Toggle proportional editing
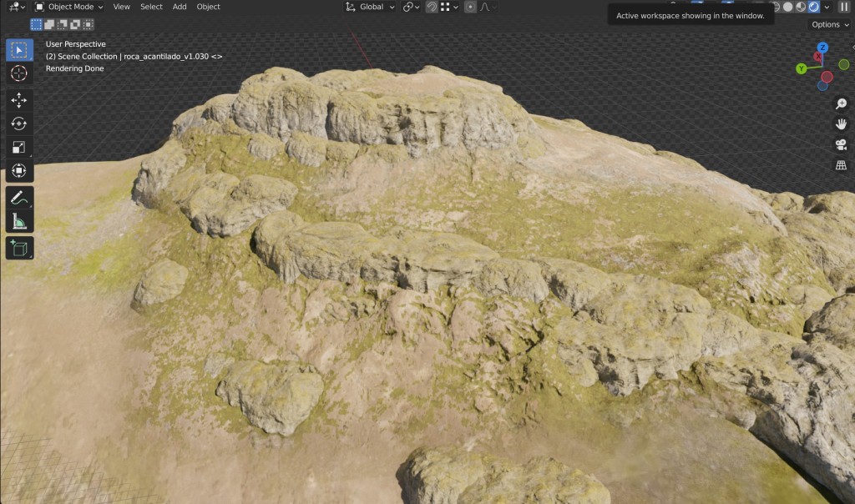This screenshot has width=855, height=504. [470, 7]
